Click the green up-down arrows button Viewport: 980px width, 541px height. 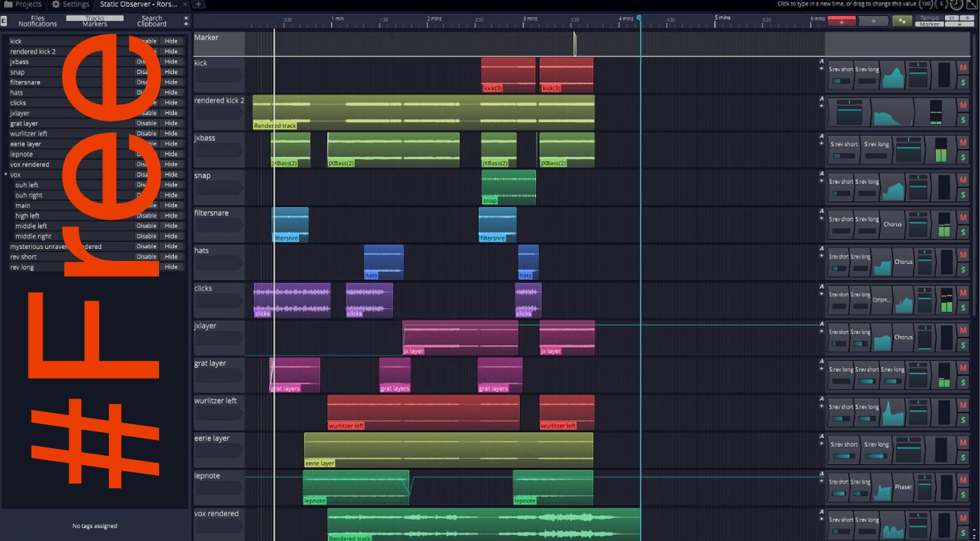click(x=902, y=21)
